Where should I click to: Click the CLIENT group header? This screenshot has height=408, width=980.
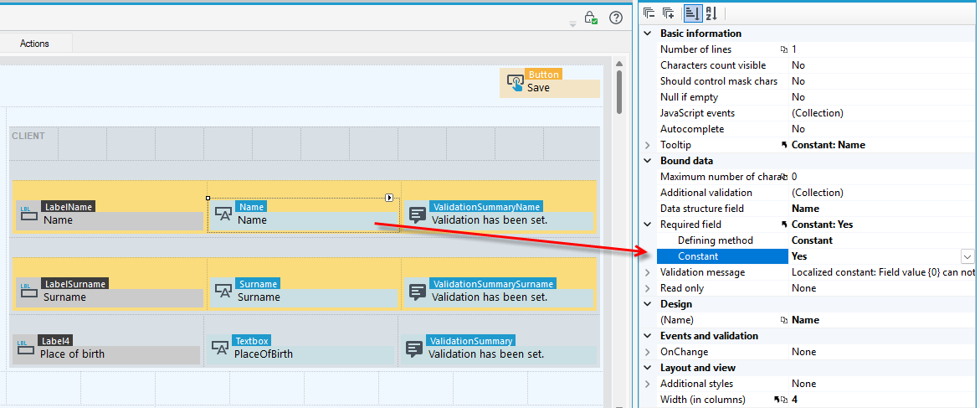[x=28, y=136]
